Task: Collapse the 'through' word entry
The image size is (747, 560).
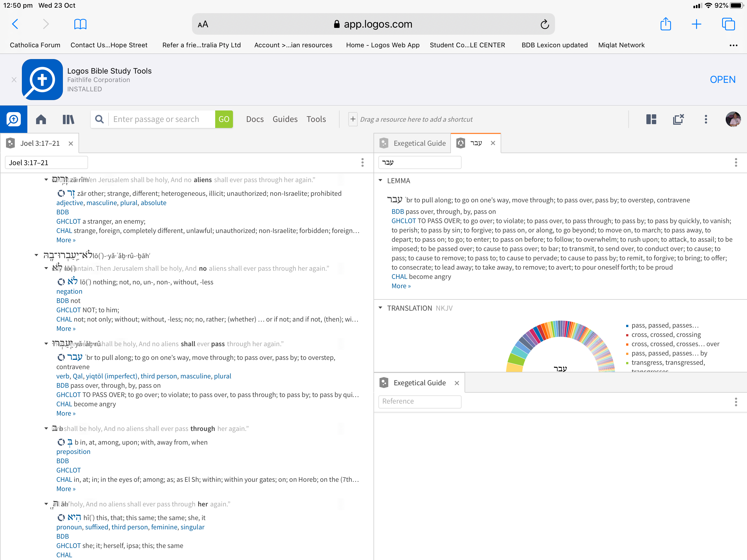Action: pyautogui.click(x=46, y=428)
